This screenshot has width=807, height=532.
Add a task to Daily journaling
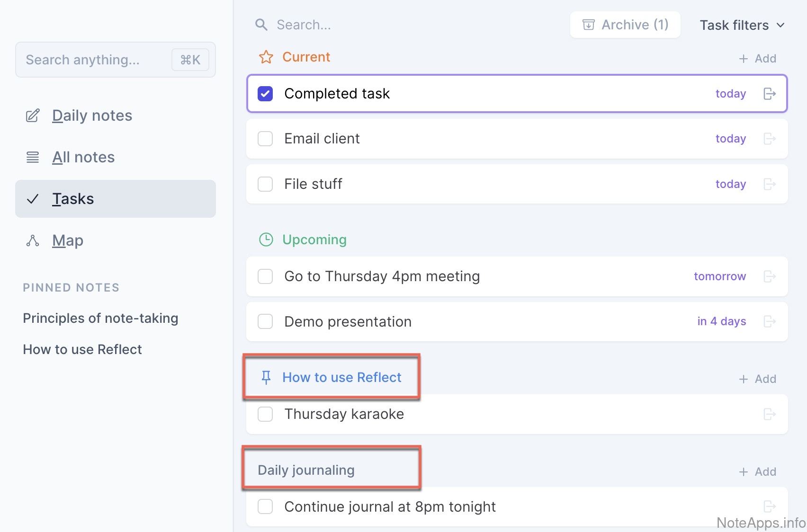tap(758, 472)
